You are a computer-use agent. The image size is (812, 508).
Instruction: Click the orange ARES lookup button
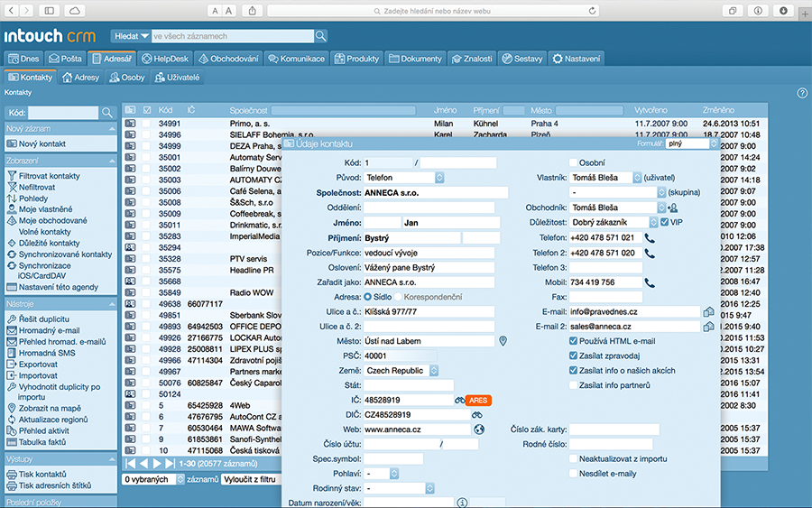coord(478,400)
